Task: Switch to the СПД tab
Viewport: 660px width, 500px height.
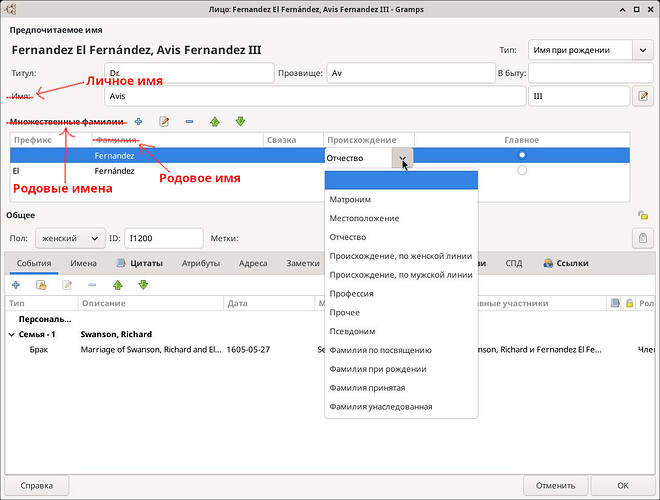Action: [x=514, y=263]
